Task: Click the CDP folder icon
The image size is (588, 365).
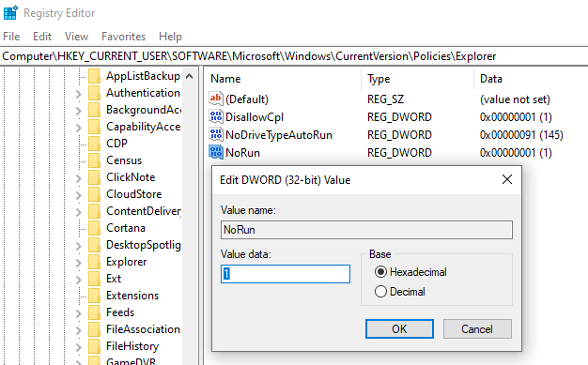Action: tap(95, 144)
